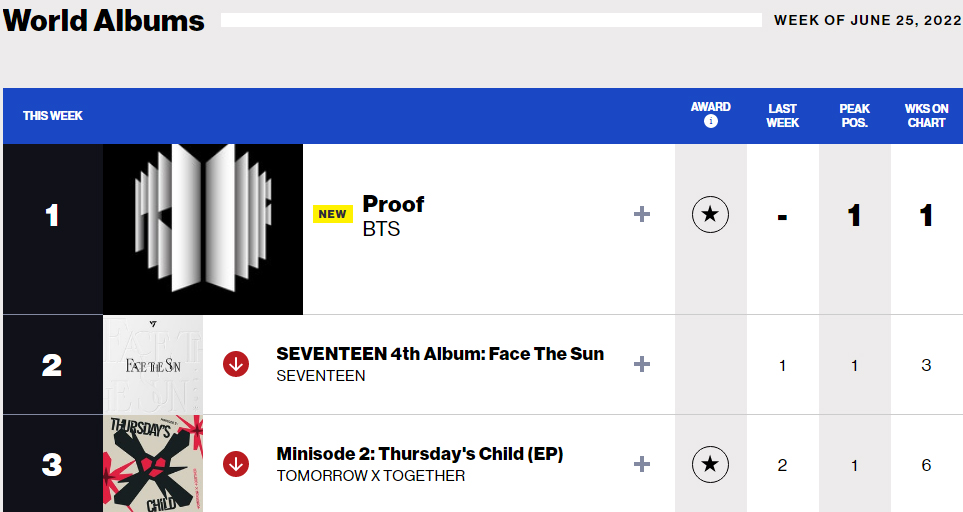Open the TOMORROW X TOGETHER artist link
The width and height of the screenshot is (963, 512).
click(x=370, y=476)
